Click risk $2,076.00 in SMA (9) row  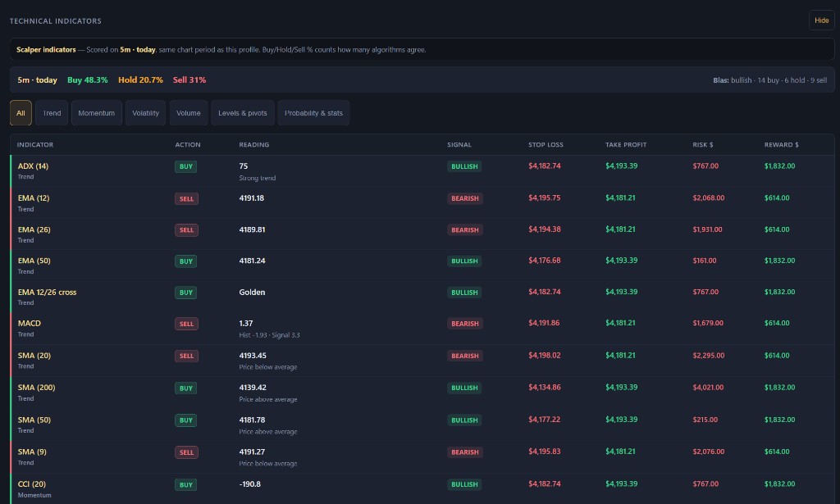(x=708, y=452)
